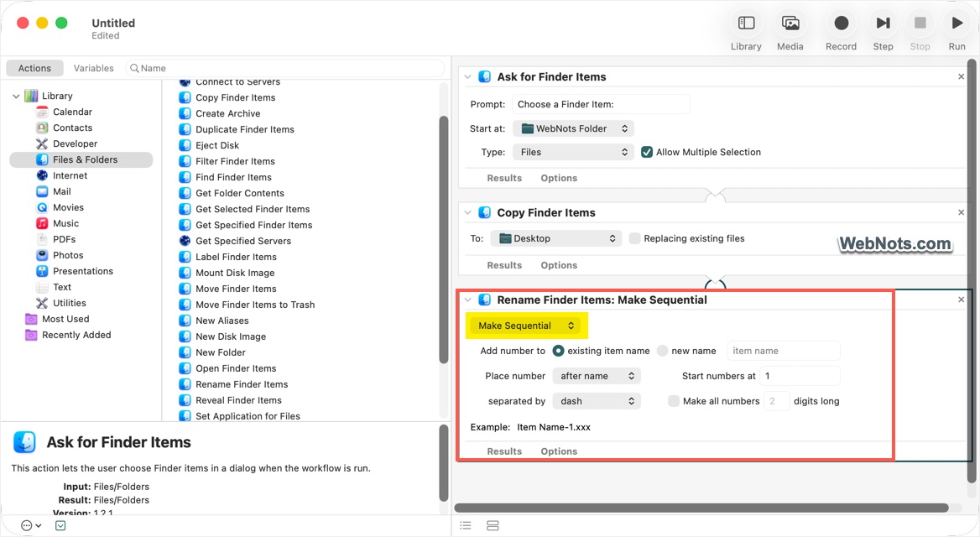Toggle the description pane checkmark icon

[x=60, y=526]
